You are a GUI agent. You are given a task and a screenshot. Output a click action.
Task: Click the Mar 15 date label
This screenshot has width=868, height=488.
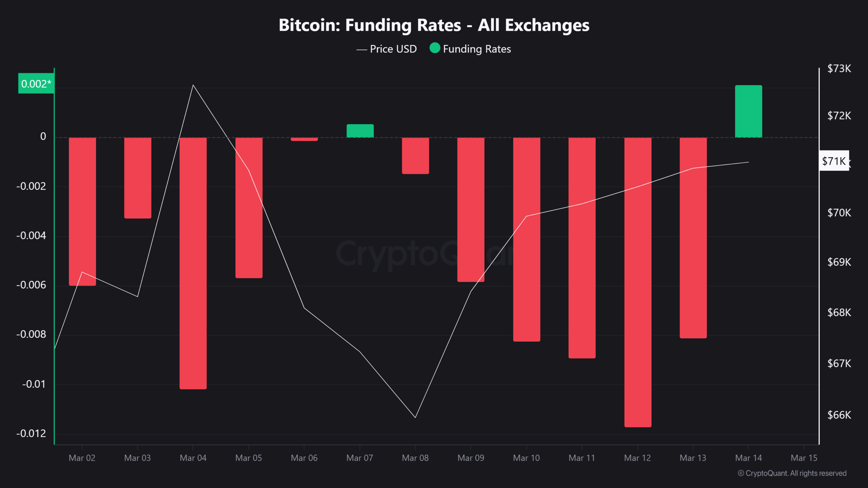click(x=804, y=458)
